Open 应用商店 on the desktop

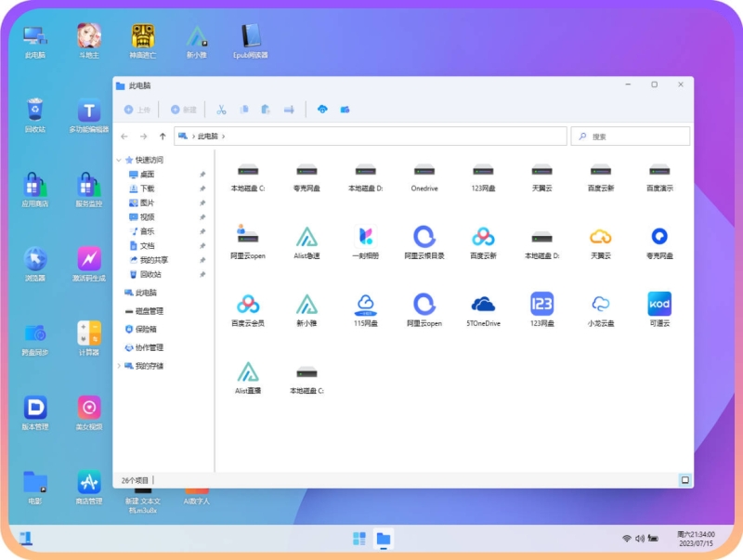(x=35, y=190)
